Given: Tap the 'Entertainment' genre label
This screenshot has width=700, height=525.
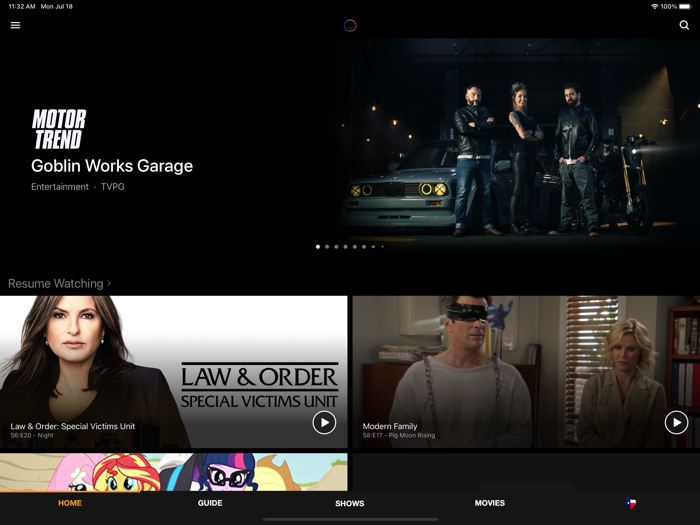Looking at the screenshot, I should [60, 187].
